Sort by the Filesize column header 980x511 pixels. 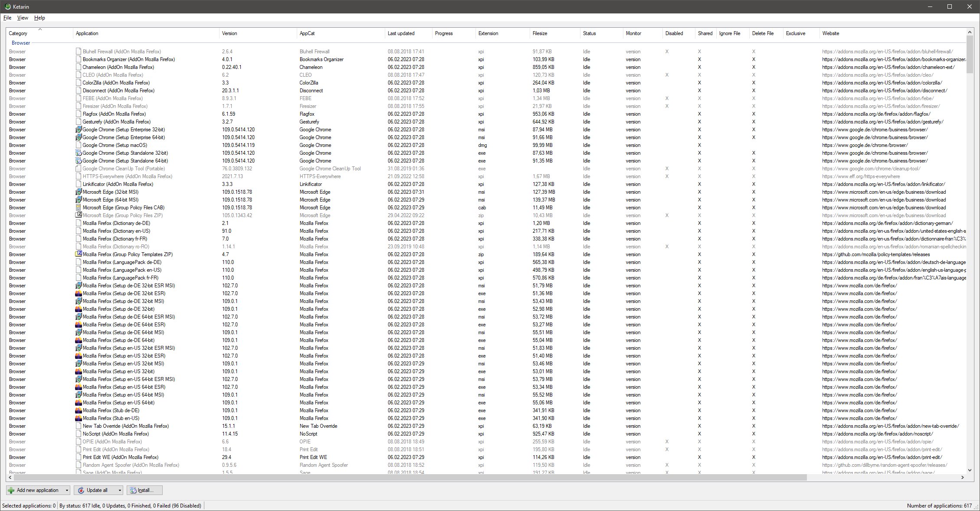coord(540,33)
